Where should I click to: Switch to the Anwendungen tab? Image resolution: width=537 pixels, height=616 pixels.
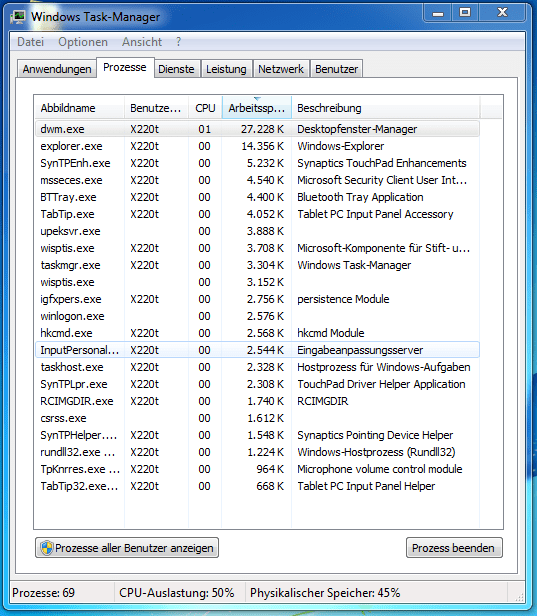pos(57,69)
